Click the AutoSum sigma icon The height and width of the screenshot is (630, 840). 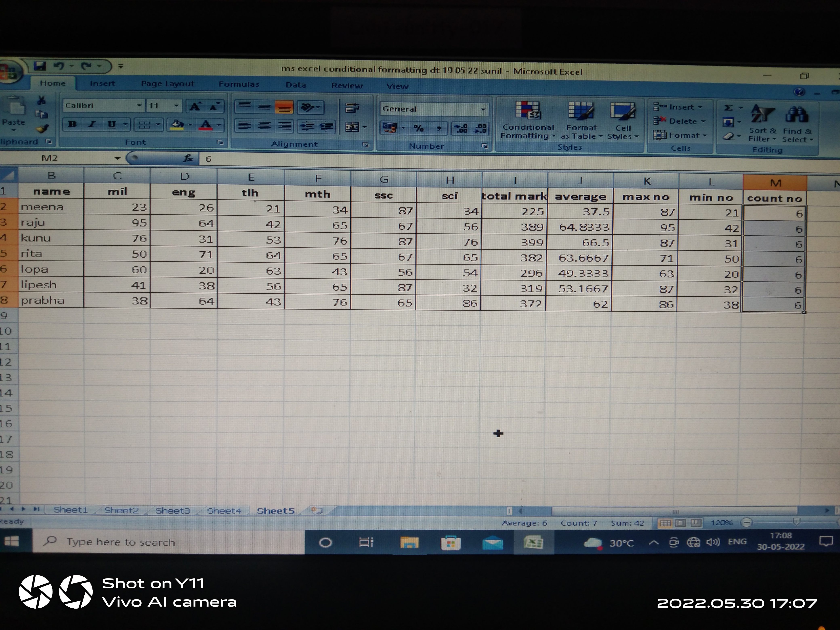[x=728, y=108]
